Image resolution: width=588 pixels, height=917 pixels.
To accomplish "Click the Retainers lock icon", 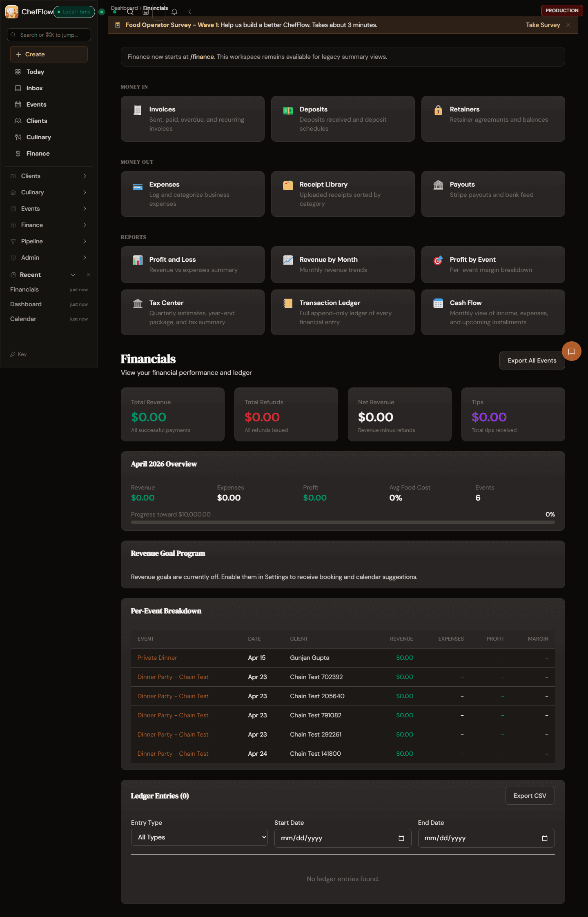I will point(438,110).
